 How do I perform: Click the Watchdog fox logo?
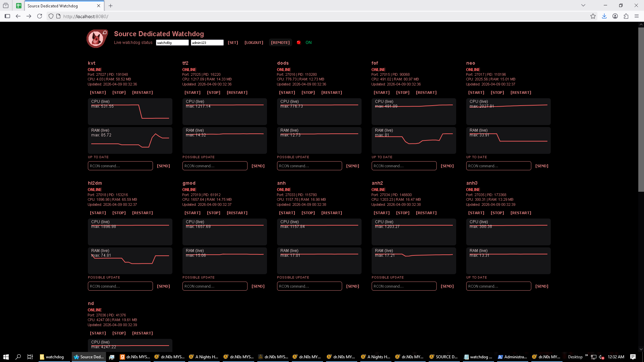point(97,39)
